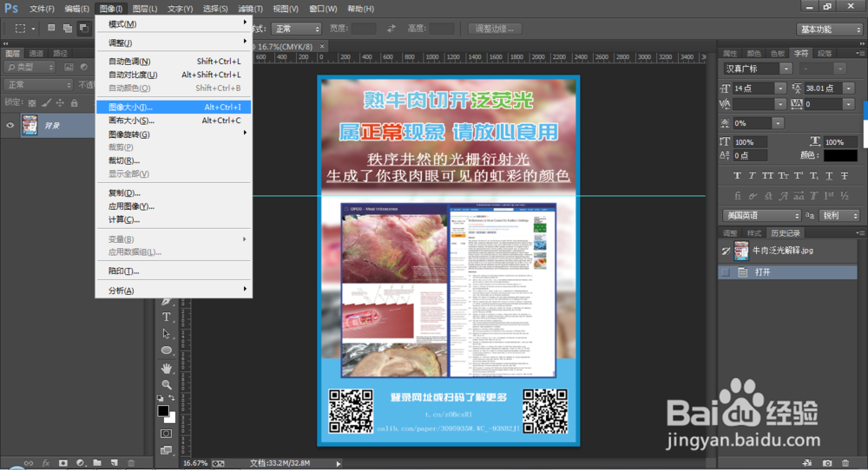The height and width of the screenshot is (470, 868).
Task: Click the foreground black color swatch
Action: coord(163,411)
